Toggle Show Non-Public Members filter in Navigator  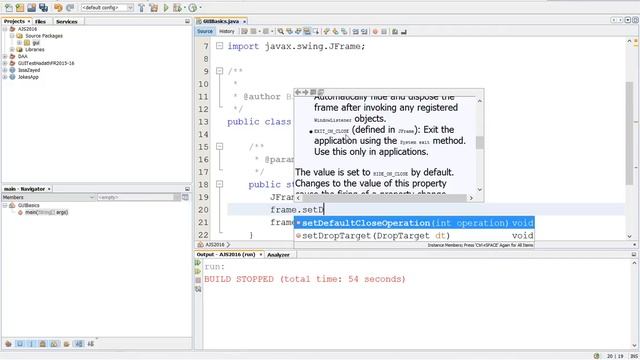coord(42,344)
